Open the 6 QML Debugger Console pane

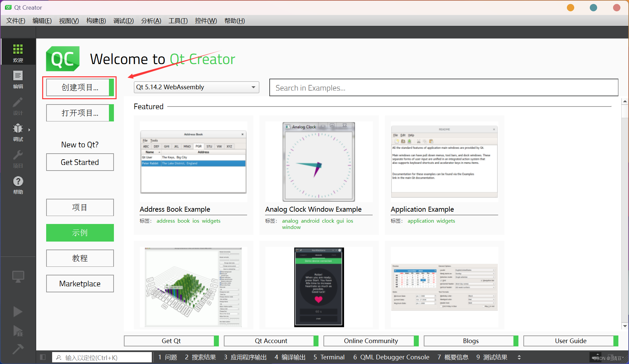(x=391, y=357)
